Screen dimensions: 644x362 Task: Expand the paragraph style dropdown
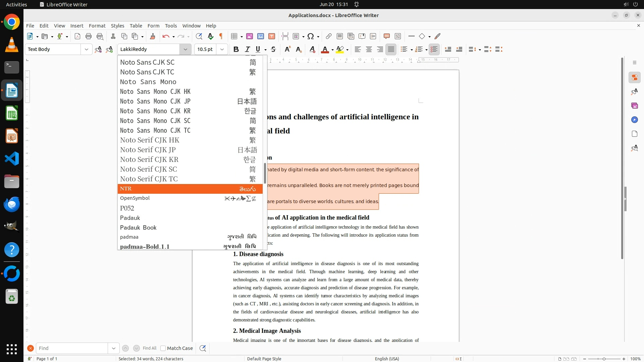point(86,49)
